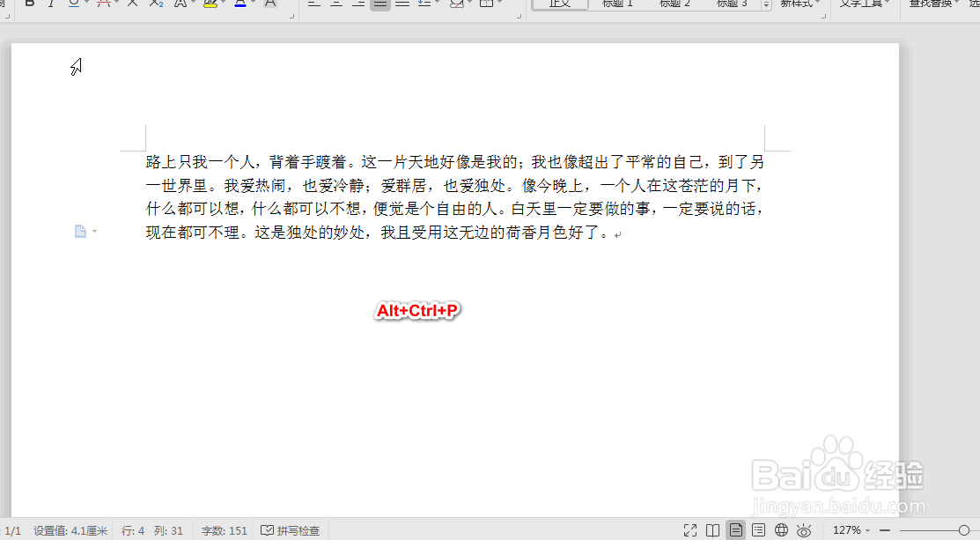Place cursor in line starting 什么都可以想
The width and height of the screenshot is (980, 540).
pos(455,209)
